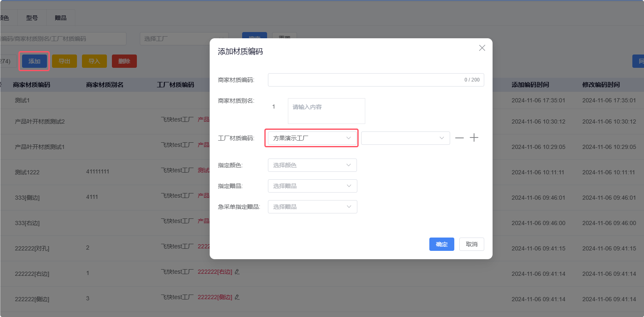Click the 添加编码时间 column header

coord(530,85)
